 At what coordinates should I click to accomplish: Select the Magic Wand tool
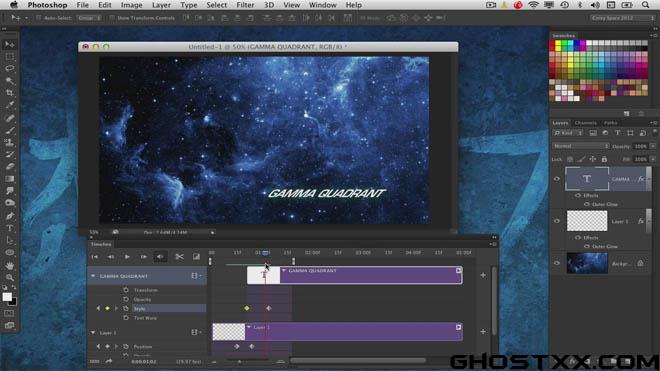[x=10, y=80]
